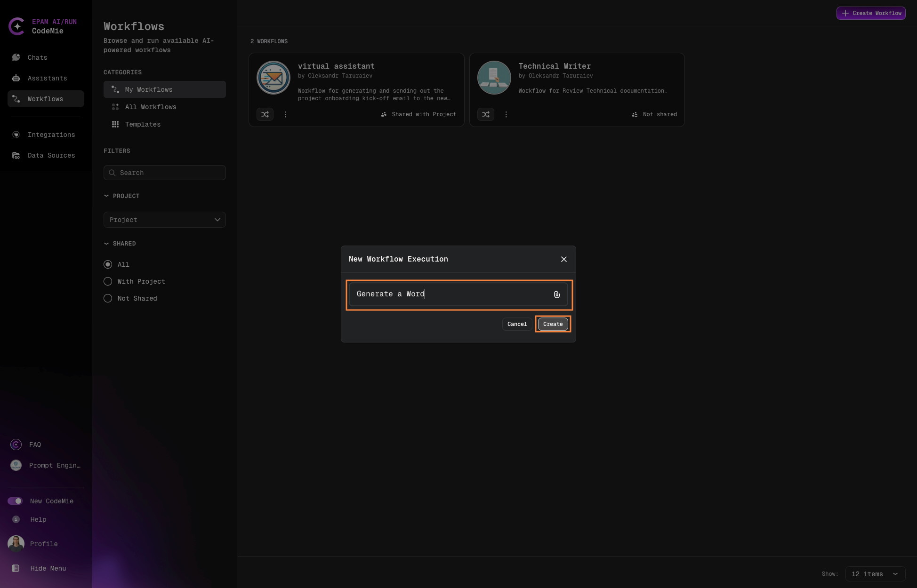Open the Chats section icon

[16, 57]
